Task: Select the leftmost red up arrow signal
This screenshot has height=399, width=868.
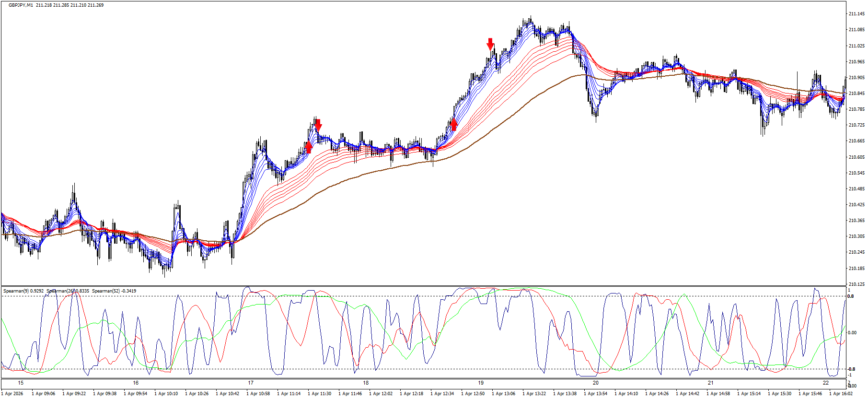Action: (x=308, y=147)
